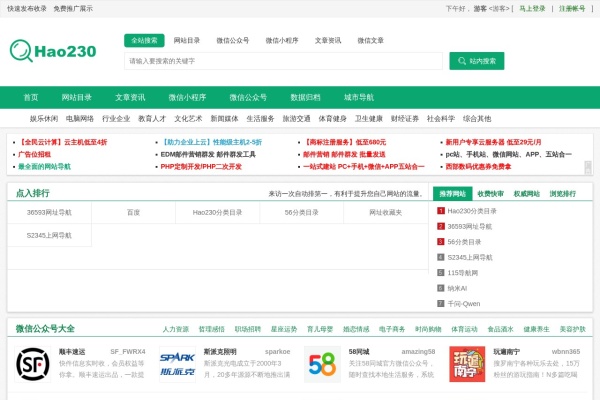The width and height of the screenshot is (600, 400).
Task: Switch to the 推荐网站 tab
Action: 453,194
